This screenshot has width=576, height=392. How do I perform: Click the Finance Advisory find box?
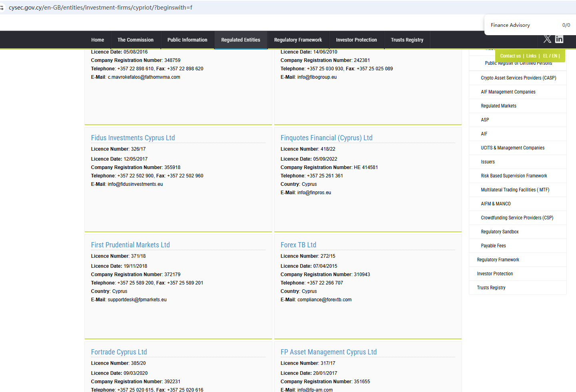pyautogui.click(x=520, y=25)
